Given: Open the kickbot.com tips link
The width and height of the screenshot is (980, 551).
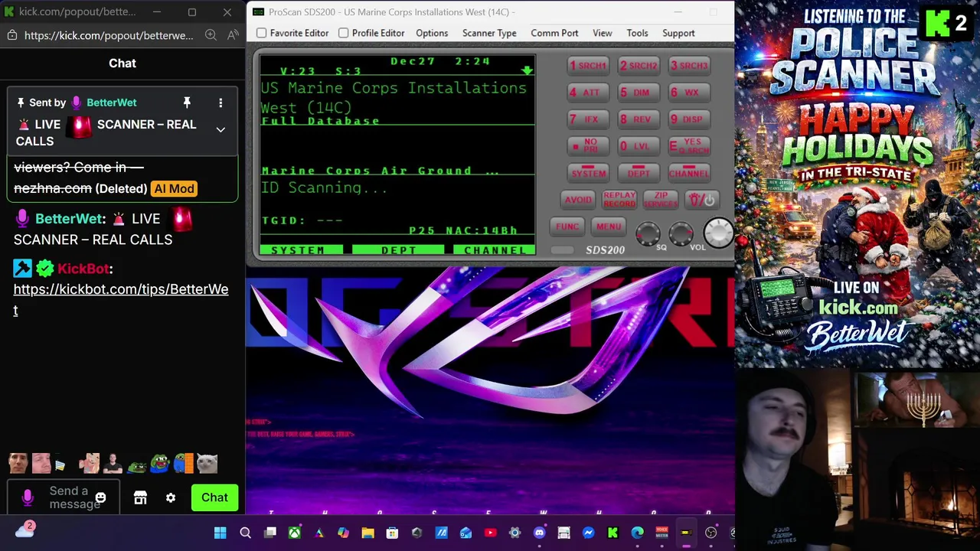Looking at the screenshot, I should pos(120,299).
